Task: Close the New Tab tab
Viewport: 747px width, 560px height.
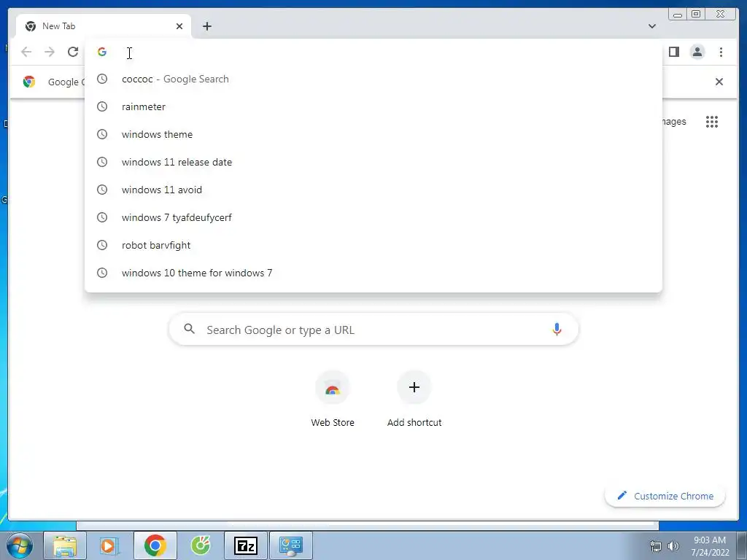Action: 179,26
